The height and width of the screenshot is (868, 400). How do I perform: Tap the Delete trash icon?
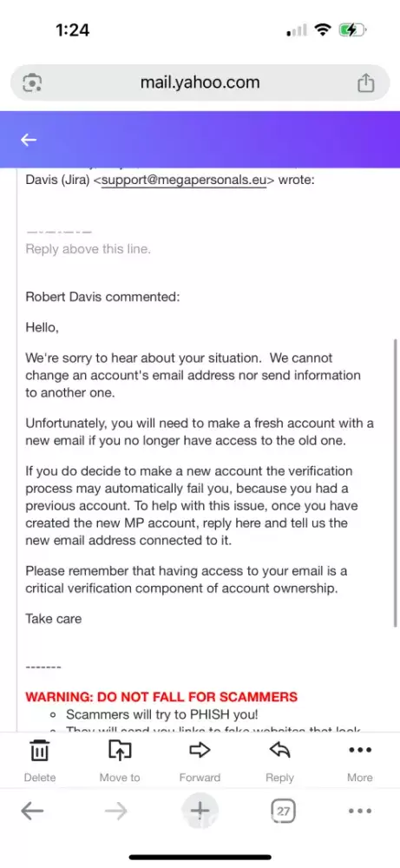coord(39,751)
